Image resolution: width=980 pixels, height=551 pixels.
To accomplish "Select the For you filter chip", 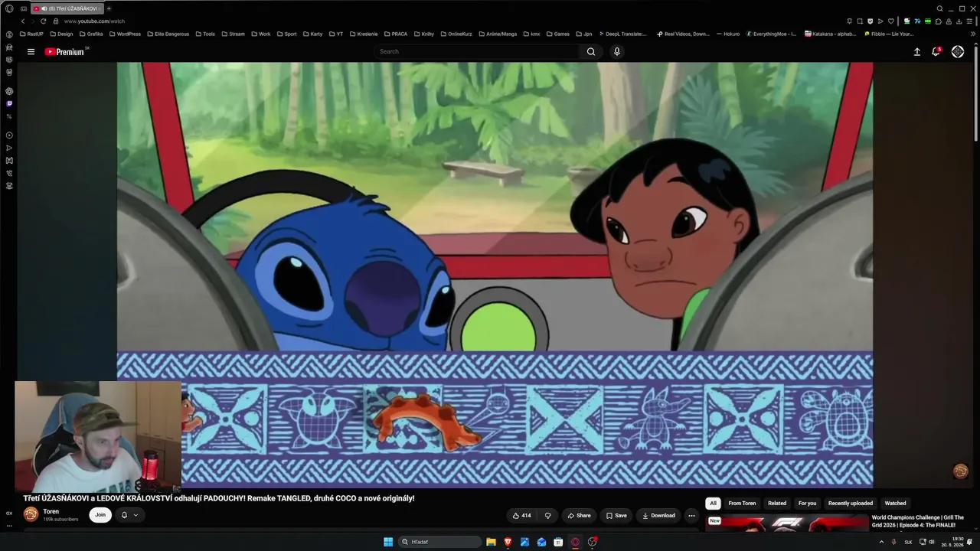I will 807,503.
